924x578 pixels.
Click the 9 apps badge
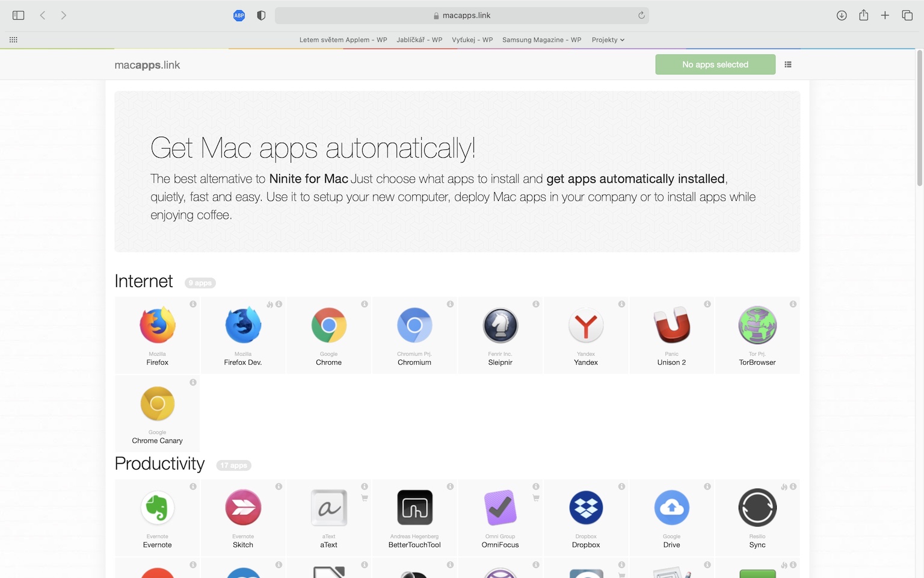point(200,283)
